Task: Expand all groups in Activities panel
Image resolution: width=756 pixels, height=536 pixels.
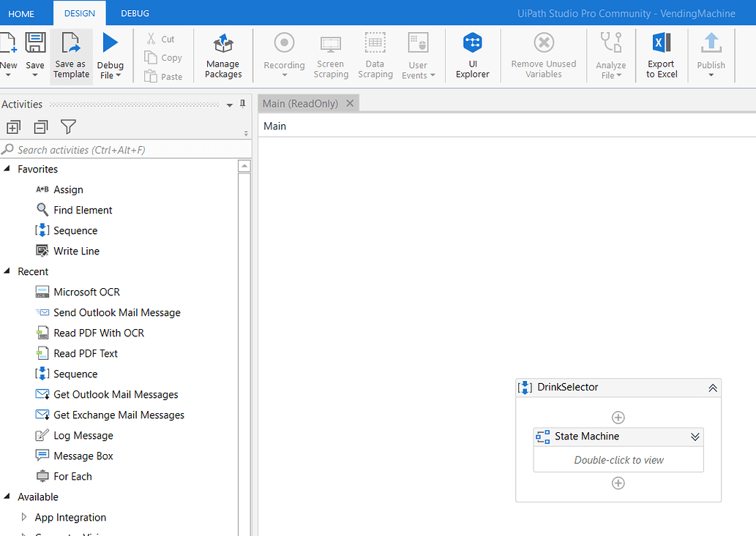Action: click(13, 127)
